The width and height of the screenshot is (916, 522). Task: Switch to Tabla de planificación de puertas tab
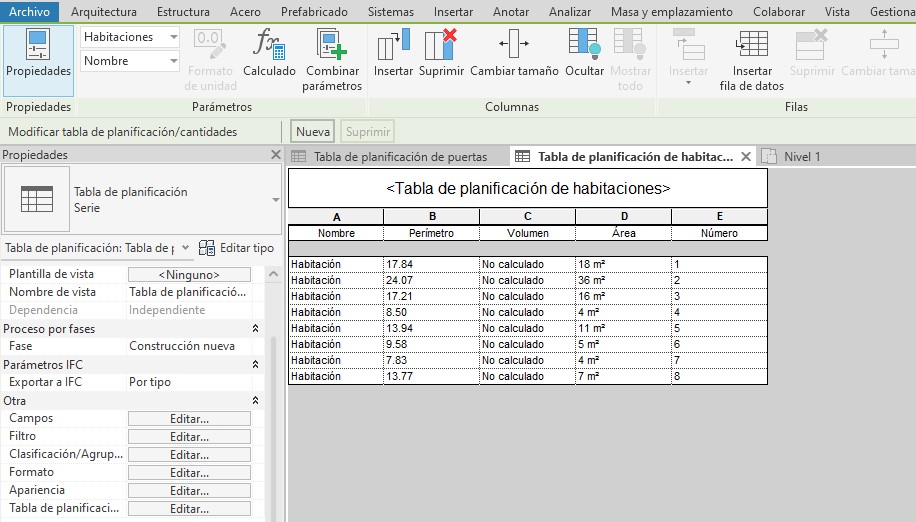click(399, 157)
